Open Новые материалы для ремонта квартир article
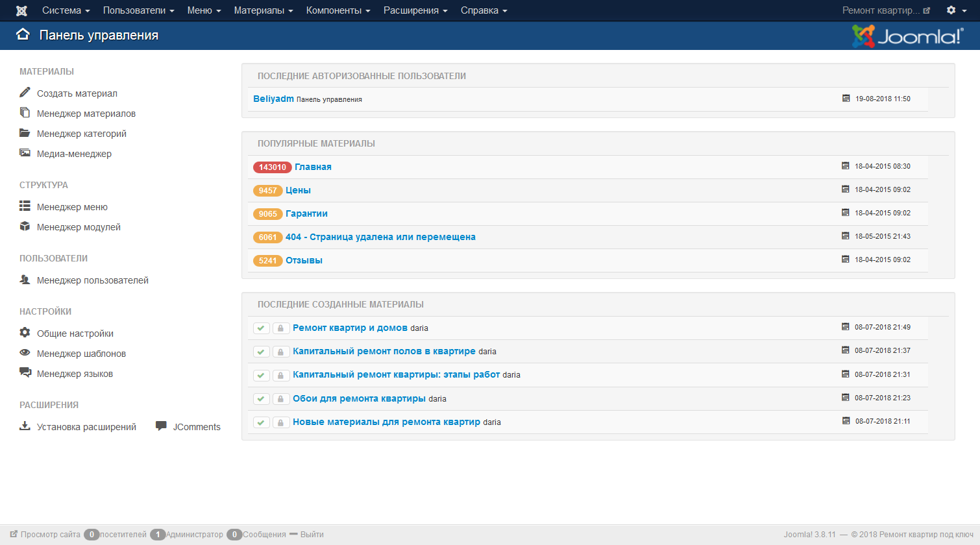The image size is (980, 545). (387, 422)
